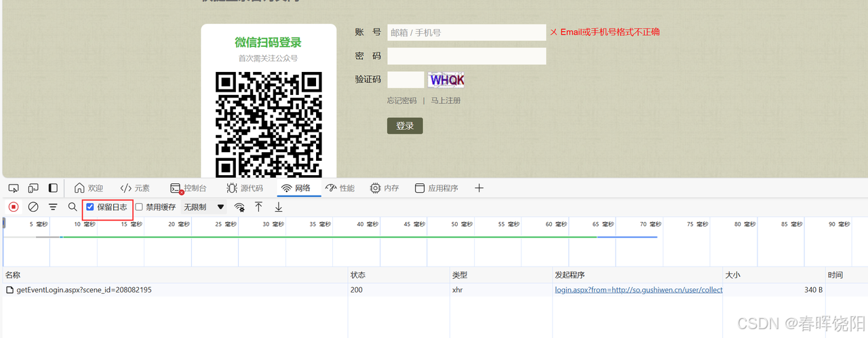Click the 账号 email/phone input field

click(x=467, y=32)
